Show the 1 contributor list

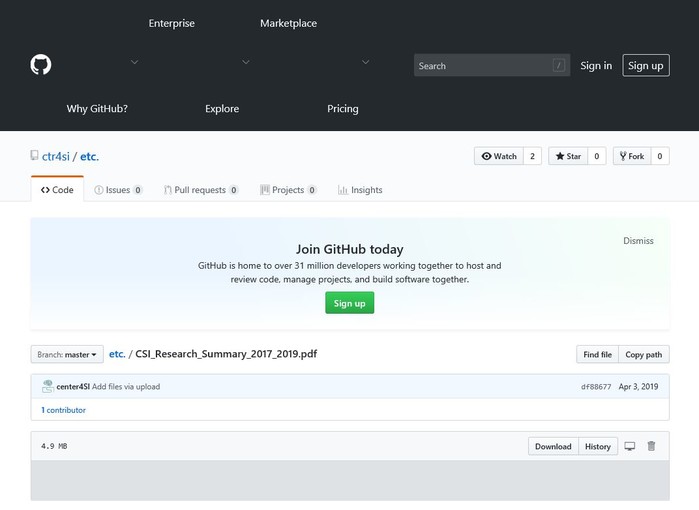coord(63,410)
